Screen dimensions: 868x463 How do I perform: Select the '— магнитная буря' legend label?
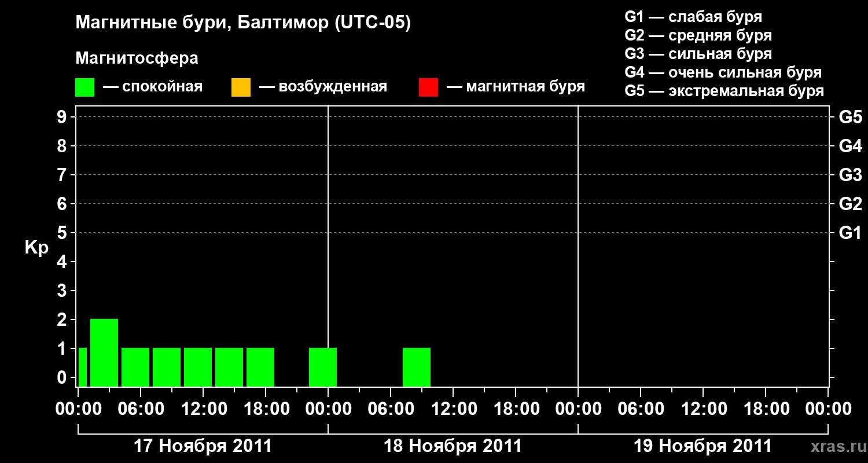point(516,87)
